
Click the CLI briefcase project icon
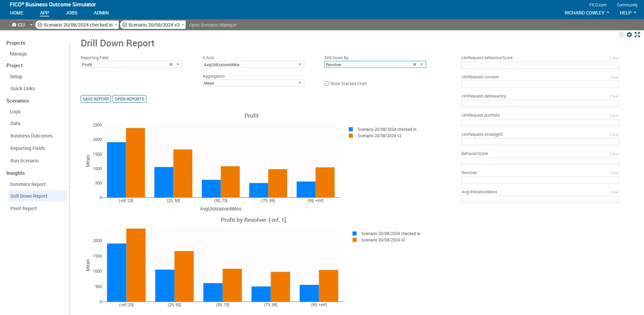coord(14,25)
